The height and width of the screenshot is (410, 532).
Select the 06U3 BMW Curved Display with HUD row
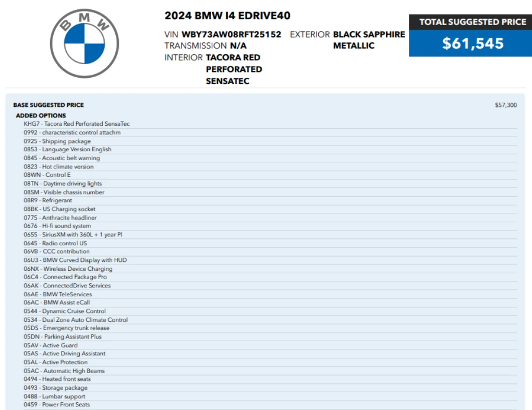click(270, 260)
